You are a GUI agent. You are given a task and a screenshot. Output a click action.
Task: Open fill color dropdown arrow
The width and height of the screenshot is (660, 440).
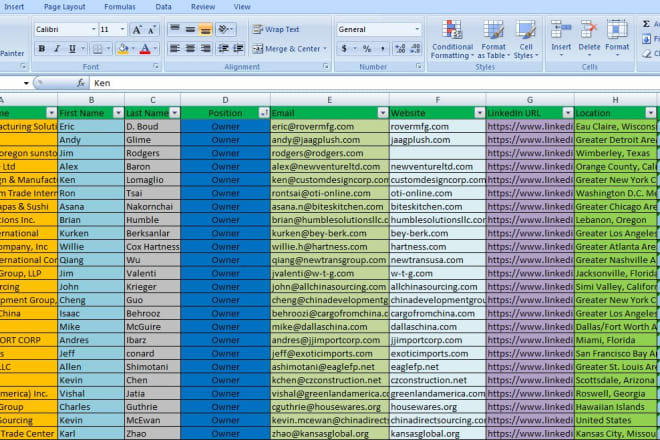[x=133, y=49]
